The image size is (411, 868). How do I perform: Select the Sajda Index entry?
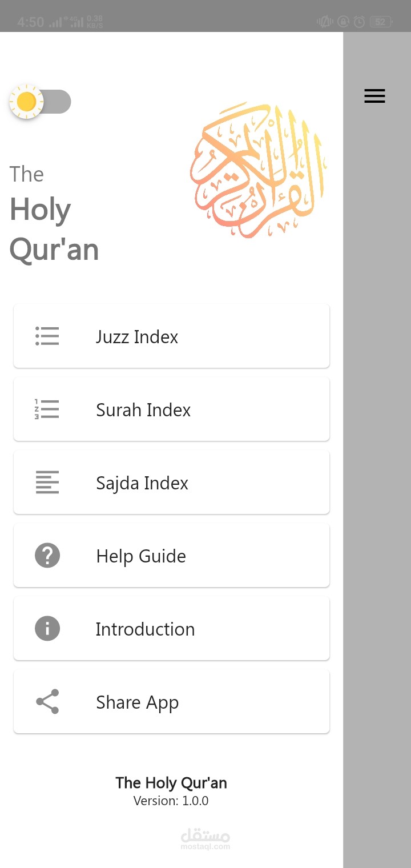(x=171, y=482)
